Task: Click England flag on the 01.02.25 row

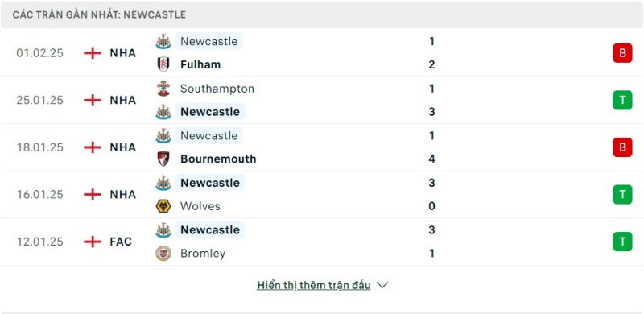Action: click(93, 53)
